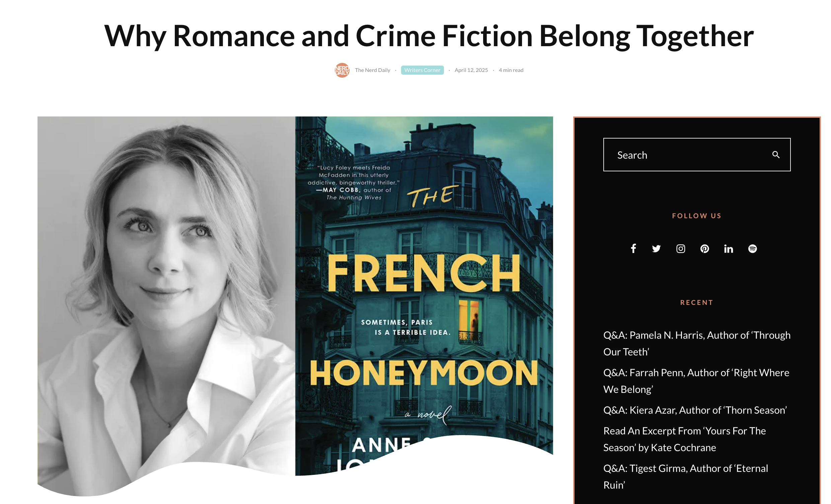Click The Nerd Daily author name

pyautogui.click(x=372, y=70)
